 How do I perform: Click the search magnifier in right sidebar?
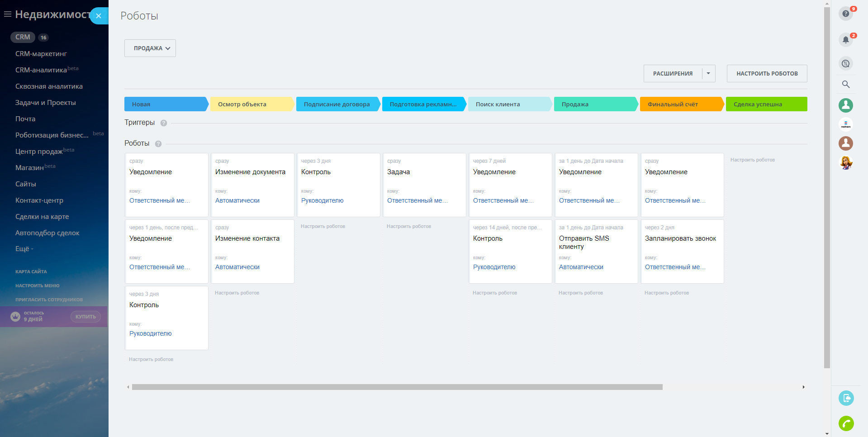click(x=846, y=84)
